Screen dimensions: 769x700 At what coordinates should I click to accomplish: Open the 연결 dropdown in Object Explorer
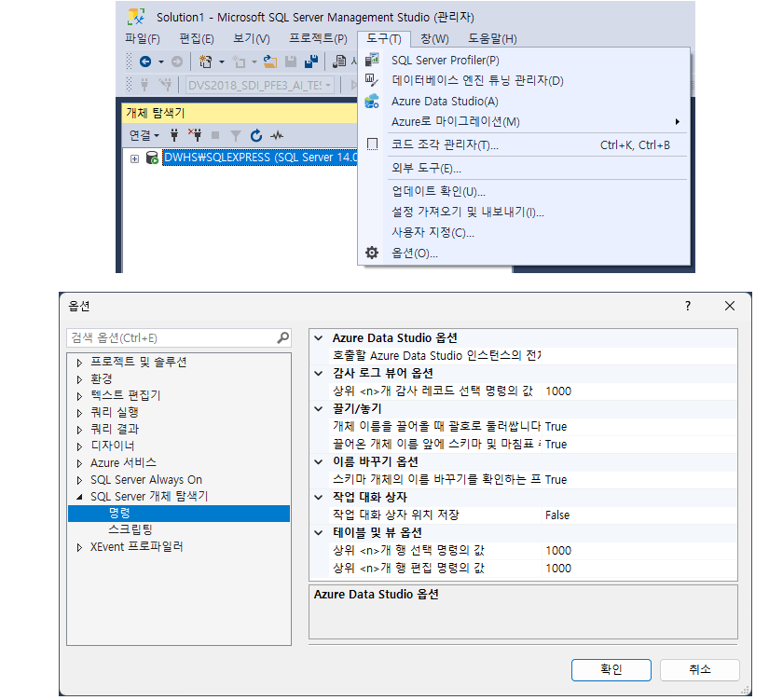[x=144, y=135]
